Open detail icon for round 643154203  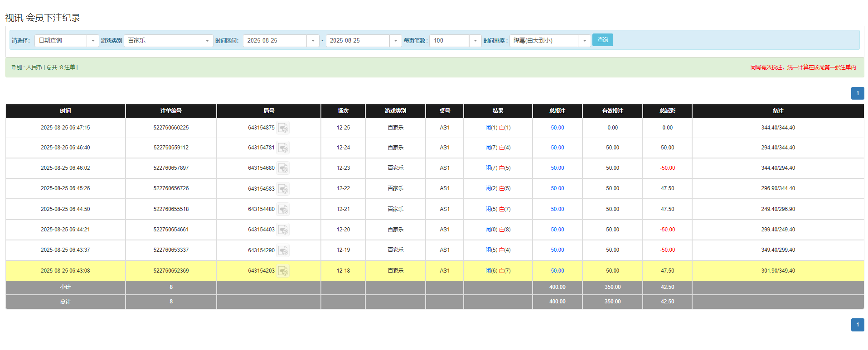coord(283,271)
